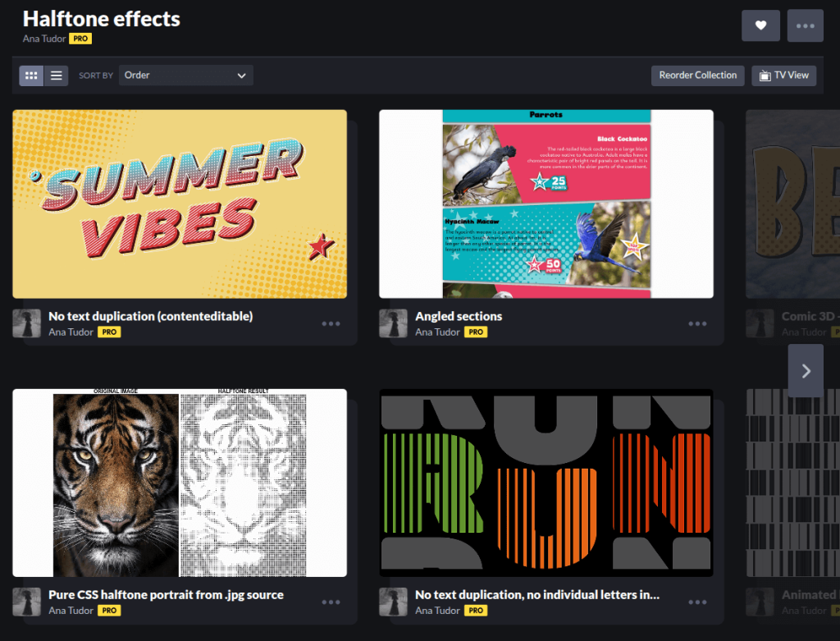840x641 pixels.
Task: Open Pure CSS halftone portrait title link
Action: click(x=166, y=594)
